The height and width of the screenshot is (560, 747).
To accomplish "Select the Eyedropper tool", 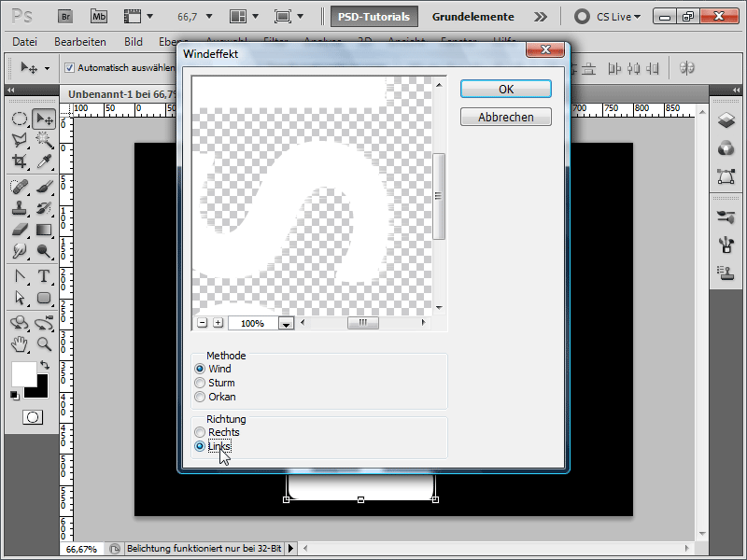I will pyautogui.click(x=44, y=161).
